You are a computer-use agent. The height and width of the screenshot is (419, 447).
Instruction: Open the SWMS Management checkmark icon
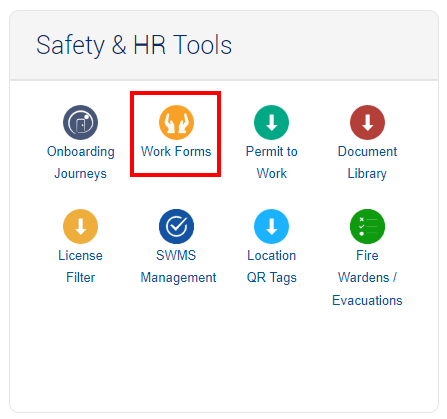(176, 226)
